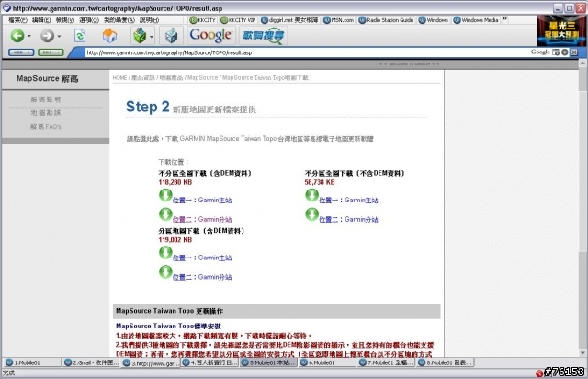The height and width of the screenshot is (379, 588).
Task: Click the 解碼聲明 sidebar item
Action: (x=45, y=99)
